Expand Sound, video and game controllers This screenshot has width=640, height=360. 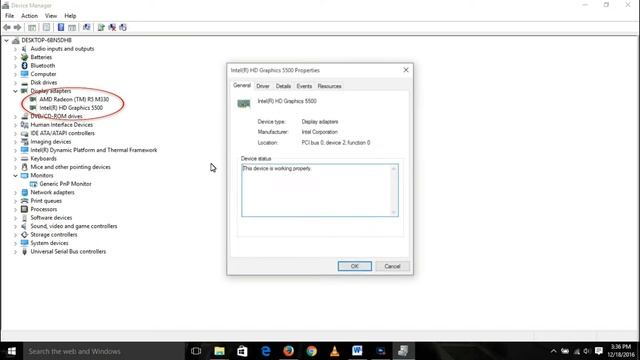15,226
